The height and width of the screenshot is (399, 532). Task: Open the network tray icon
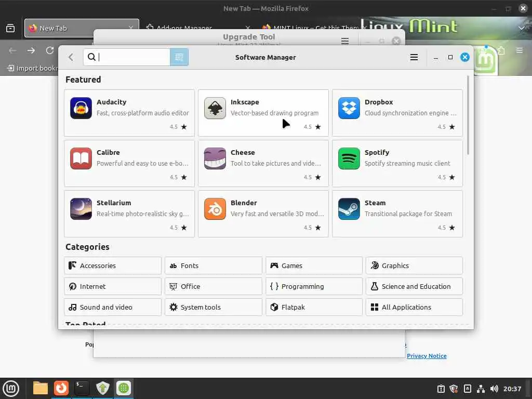481,389
